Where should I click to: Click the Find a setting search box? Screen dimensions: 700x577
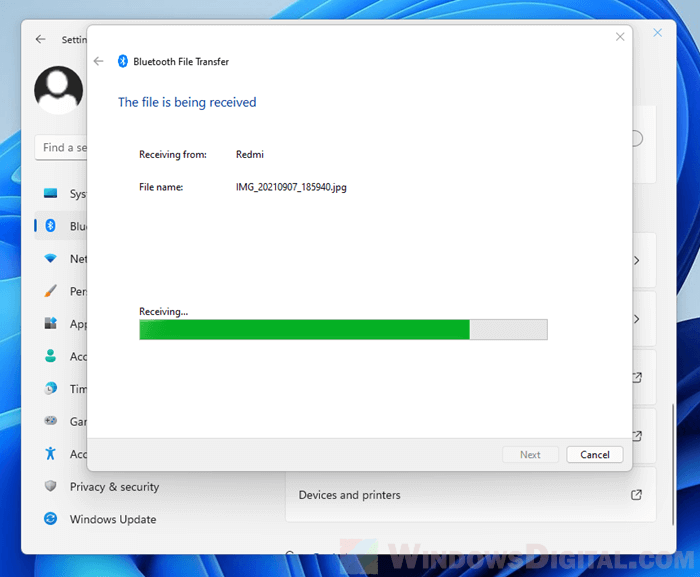point(62,147)
